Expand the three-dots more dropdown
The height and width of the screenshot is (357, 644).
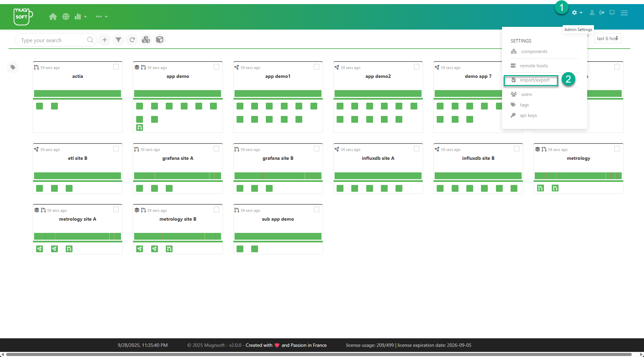[101, 17]
